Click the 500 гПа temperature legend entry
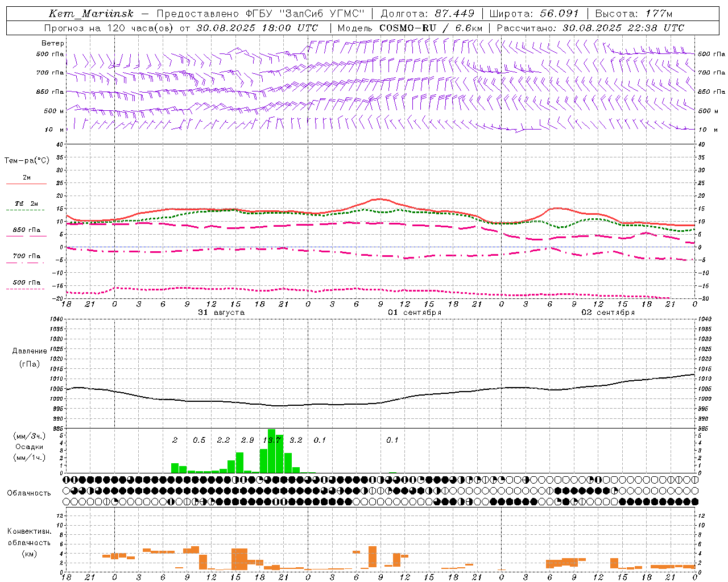The width and height of the screenshot is (728, 582). (26, 282)
